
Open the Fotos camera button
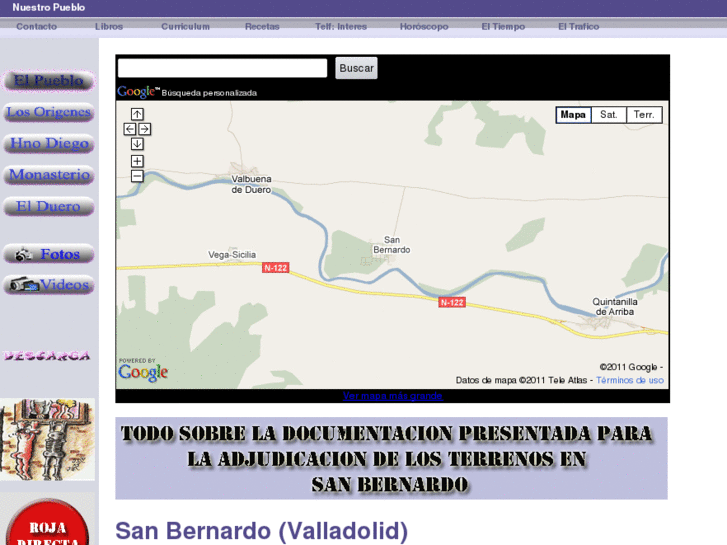49,254
